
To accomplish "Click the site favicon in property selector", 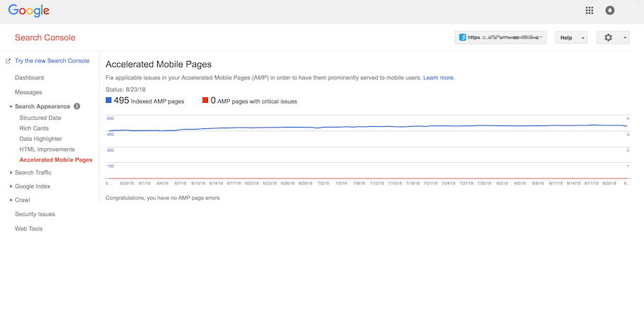I will (462, 38).
